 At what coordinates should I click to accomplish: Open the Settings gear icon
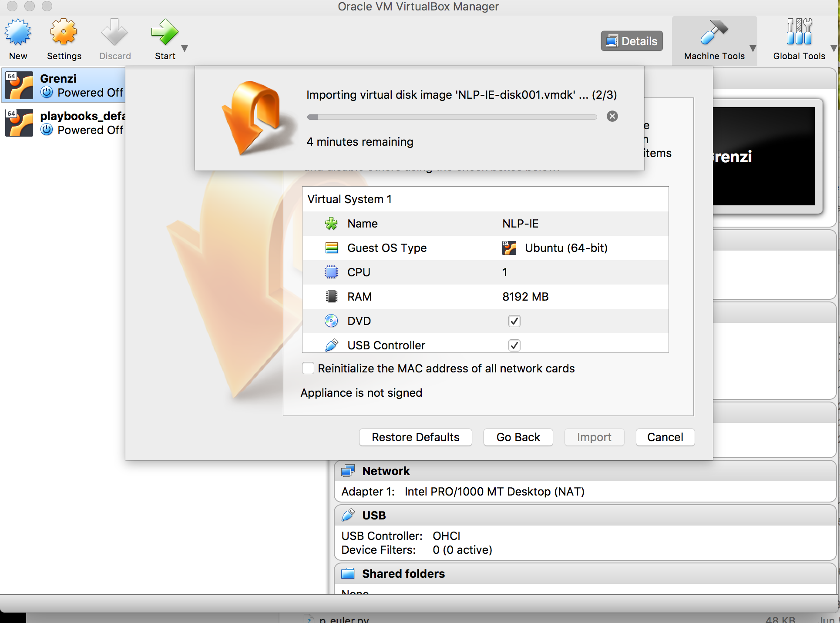click(64, 32)
